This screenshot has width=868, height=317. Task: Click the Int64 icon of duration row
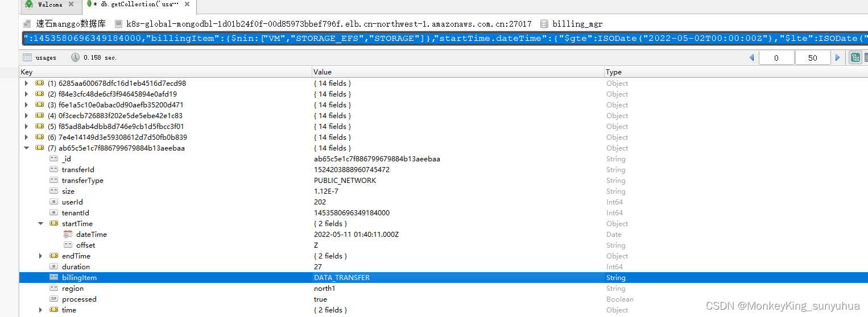[53, 266]
